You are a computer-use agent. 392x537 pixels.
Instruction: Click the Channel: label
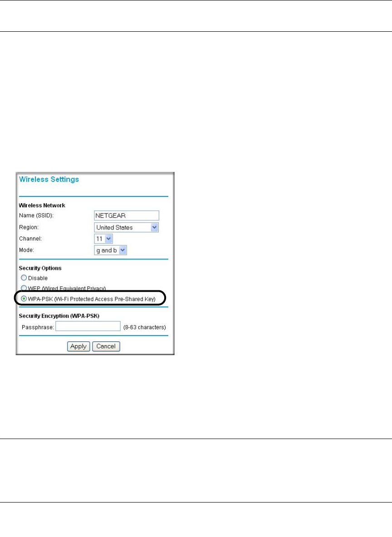point(30,239)
